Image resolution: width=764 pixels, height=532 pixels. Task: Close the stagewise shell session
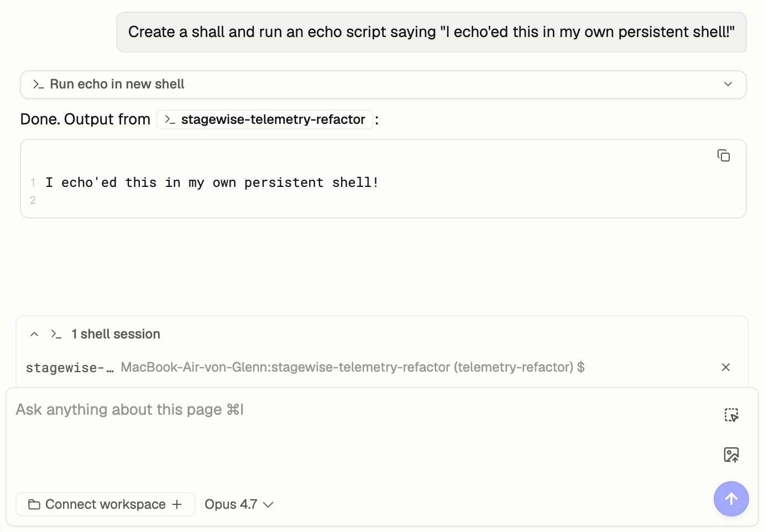[x=726, y=367]
